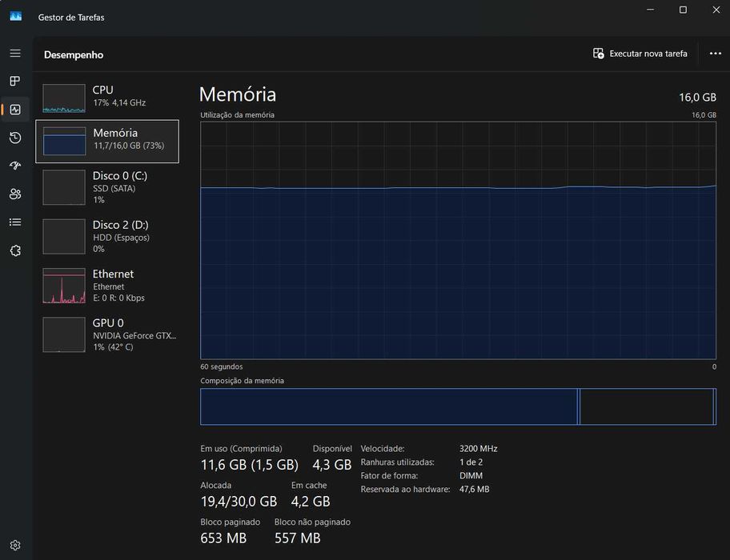Go to Startup apps sidebar icon

(x=14, y=166)
